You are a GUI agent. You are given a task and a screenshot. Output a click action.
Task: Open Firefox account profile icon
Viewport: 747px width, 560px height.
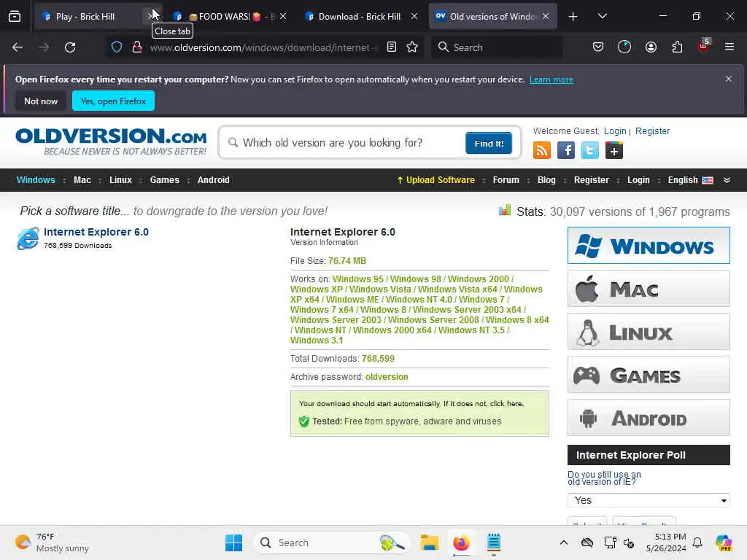tap(651, 47)
